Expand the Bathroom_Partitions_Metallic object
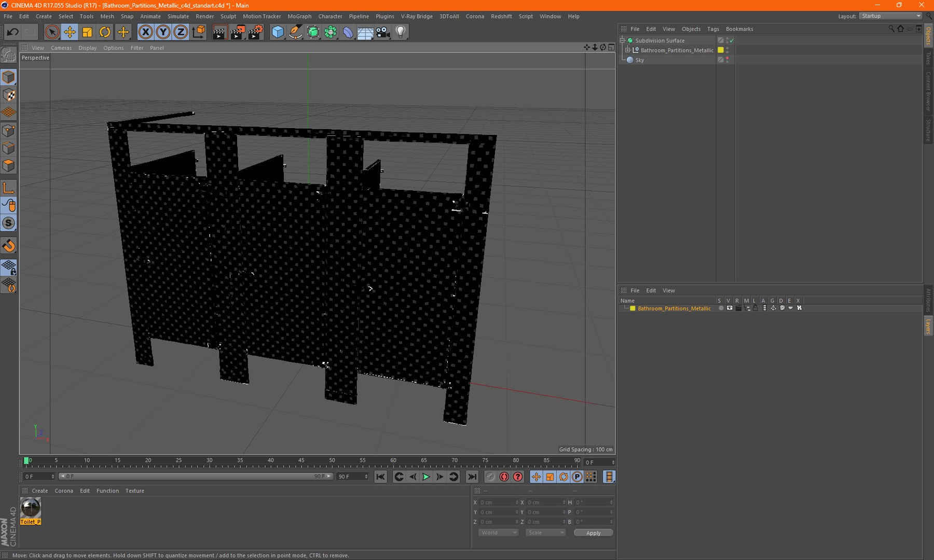Screen dimensions: 934x560 [627, 50]
